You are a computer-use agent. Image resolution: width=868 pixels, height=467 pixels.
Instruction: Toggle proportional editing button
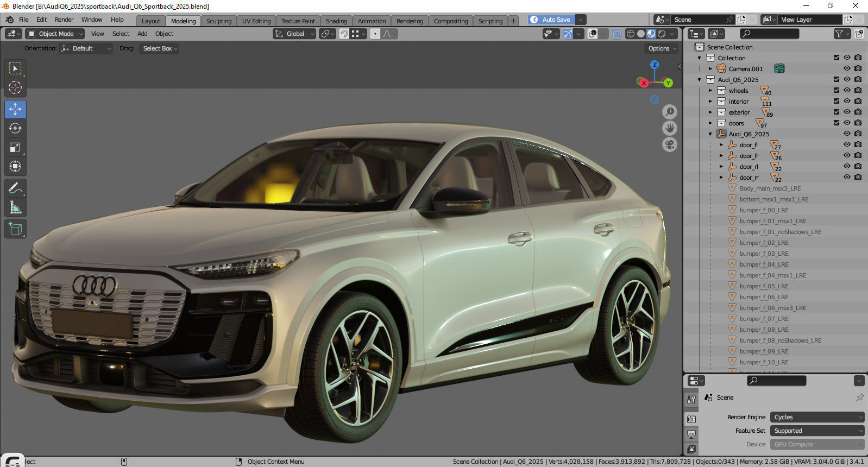(x=375, y=34)
